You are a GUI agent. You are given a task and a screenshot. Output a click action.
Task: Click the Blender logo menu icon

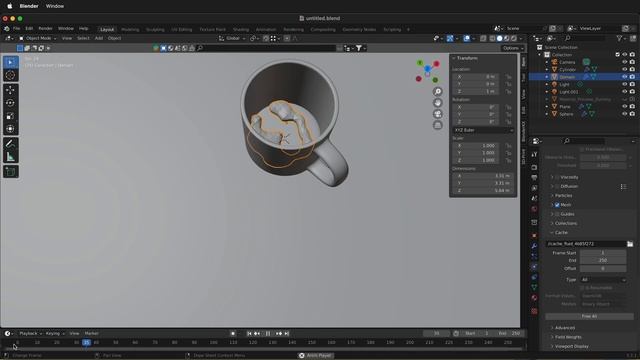(7, 29)
